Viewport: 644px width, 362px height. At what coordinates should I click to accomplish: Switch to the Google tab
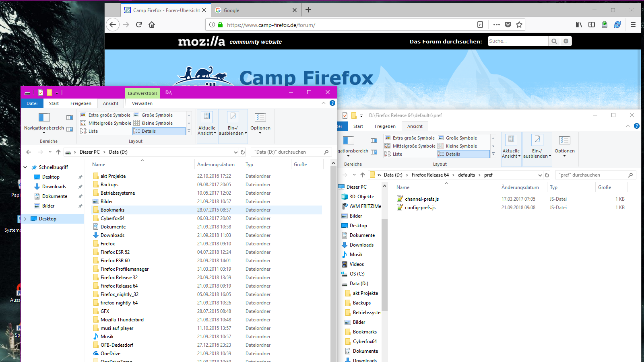pyautogui.click(x=256, y=10)
